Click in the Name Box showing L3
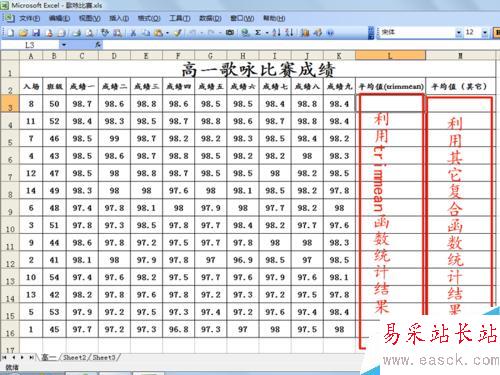This screenshot has width=500, height=375. (30, 45)
